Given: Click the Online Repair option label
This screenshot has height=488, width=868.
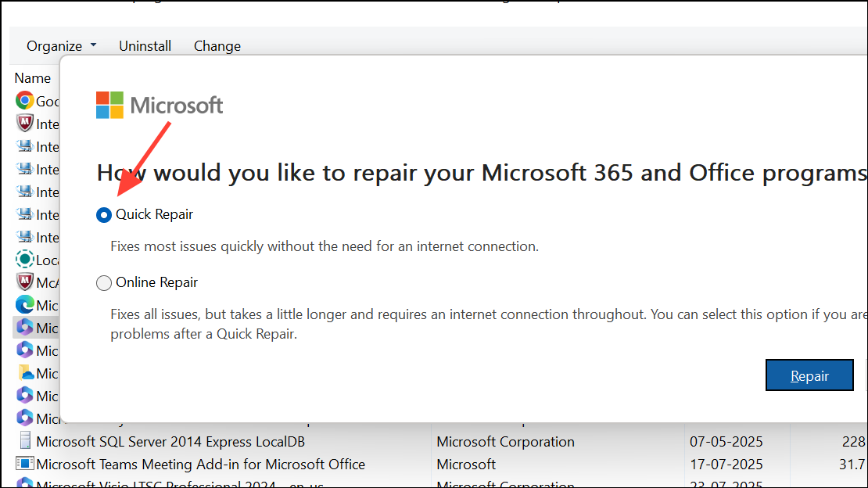Looking at the screenshot, I should (x=156, y=282).
